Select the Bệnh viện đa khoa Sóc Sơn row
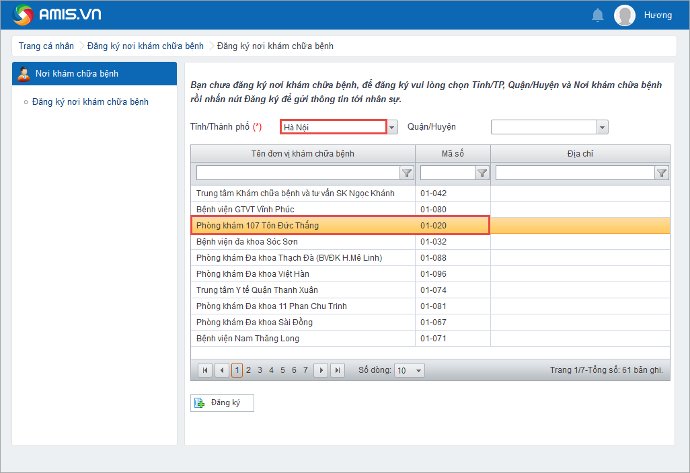The image size is (690, 473). click(x=300, y=242)
